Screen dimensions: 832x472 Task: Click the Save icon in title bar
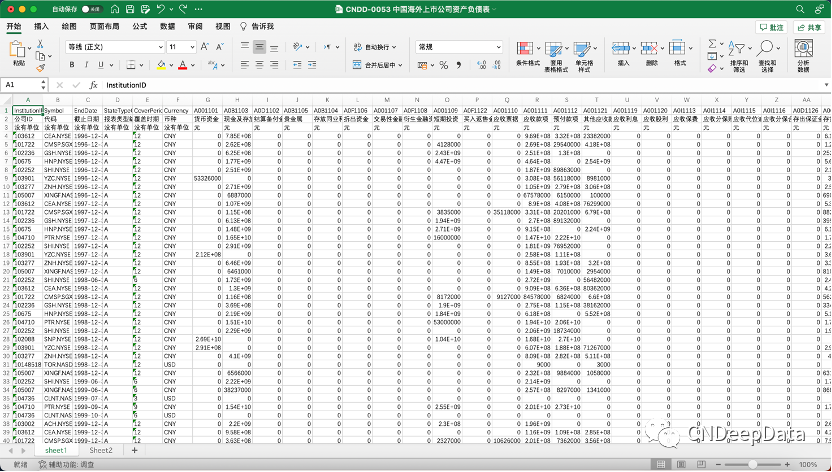point(130,9)
